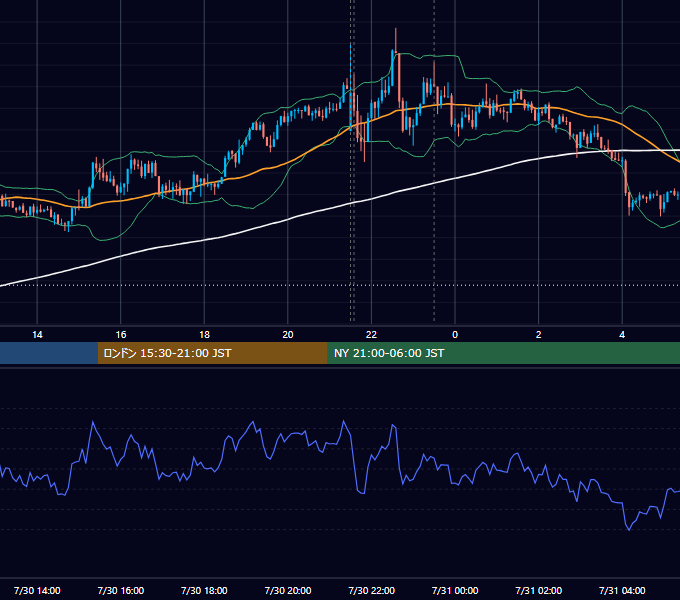Click the 7/30 18:00 date label
The height and width of the screenshot is (600, 680).
point(204,590)
